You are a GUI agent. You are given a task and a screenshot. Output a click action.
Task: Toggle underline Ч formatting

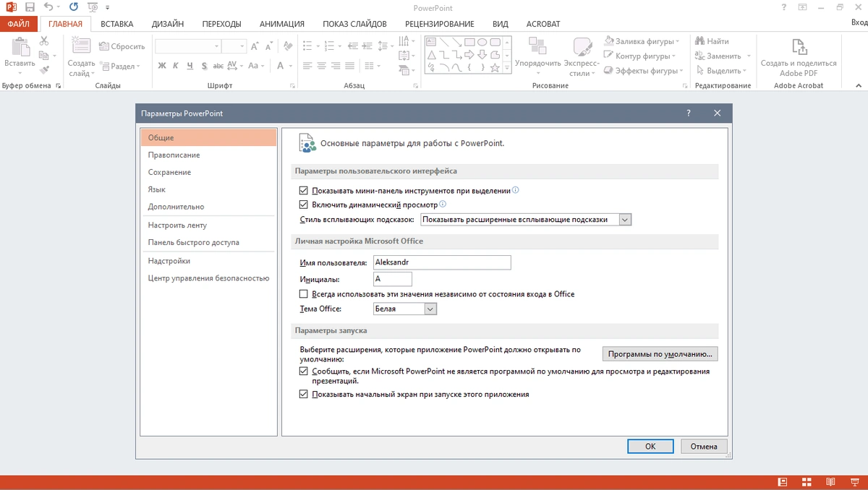[x=190, y=66]
